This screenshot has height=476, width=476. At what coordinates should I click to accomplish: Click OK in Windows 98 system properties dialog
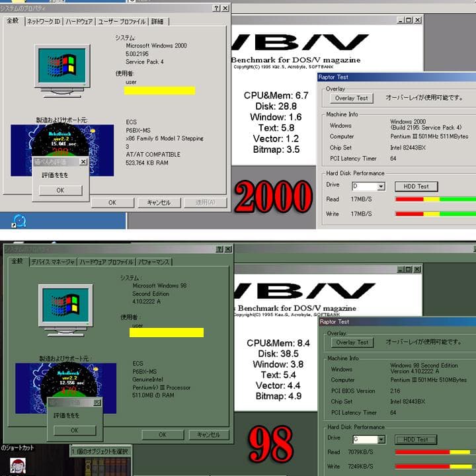(163, 435)
